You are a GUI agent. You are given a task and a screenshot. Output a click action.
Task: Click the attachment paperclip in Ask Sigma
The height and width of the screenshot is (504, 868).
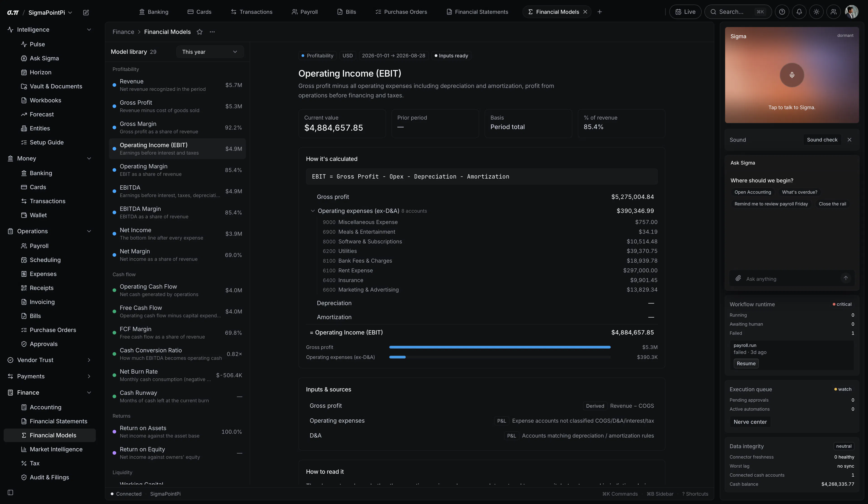[x=738, y=278]
